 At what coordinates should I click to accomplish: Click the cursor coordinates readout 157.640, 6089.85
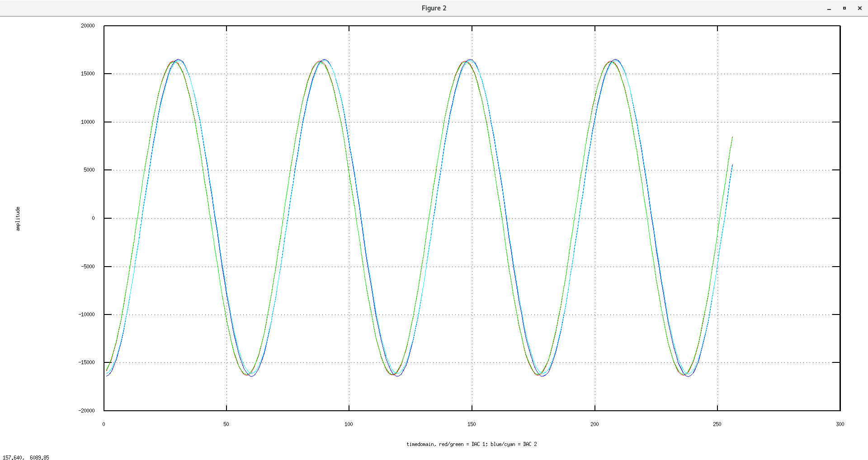(x=26, y=457)
